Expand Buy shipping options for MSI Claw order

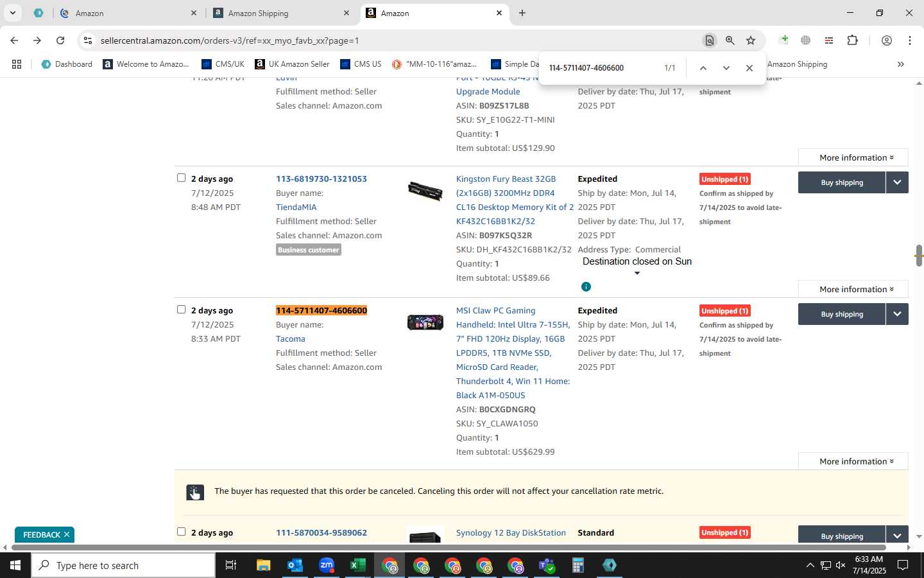click(897, 314)
